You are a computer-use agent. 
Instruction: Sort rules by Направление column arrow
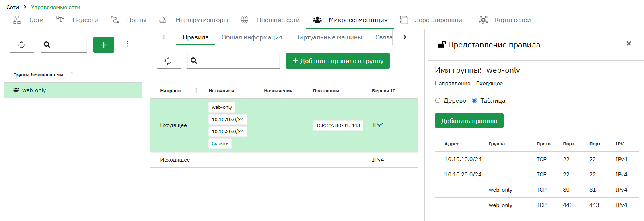pos(196,90)
